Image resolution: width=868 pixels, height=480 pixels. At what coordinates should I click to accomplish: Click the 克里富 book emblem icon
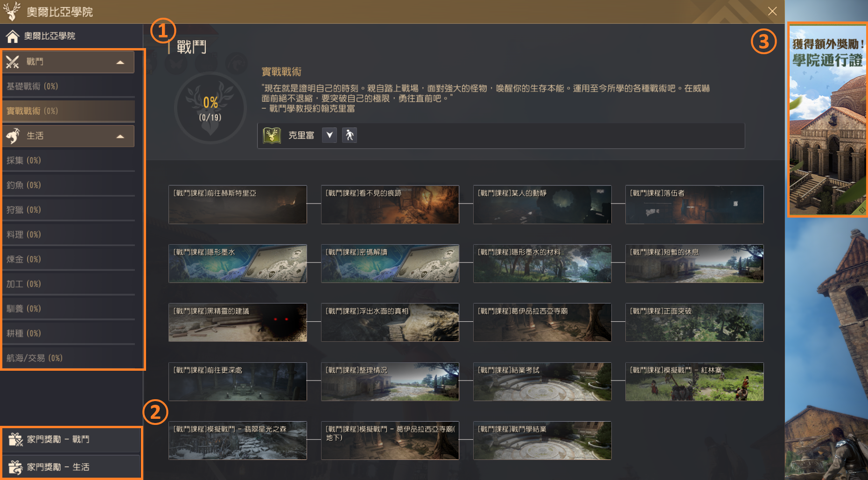point(272,135)
